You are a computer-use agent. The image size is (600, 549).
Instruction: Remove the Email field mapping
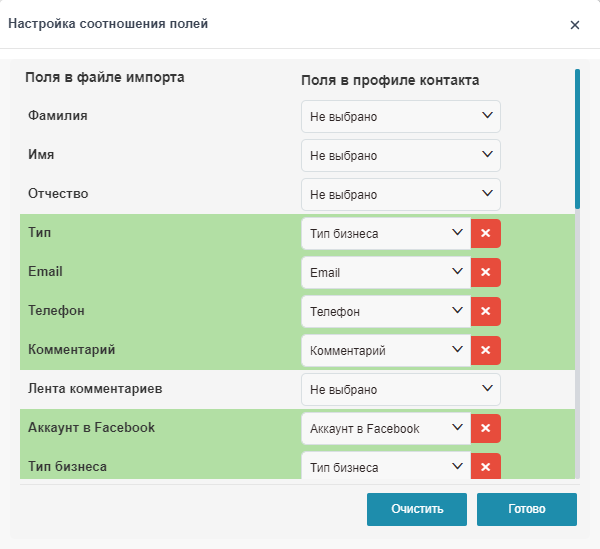(x=485, y=272)
